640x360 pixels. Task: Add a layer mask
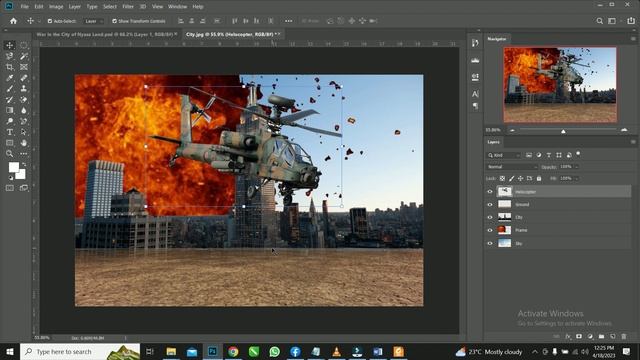579,337
